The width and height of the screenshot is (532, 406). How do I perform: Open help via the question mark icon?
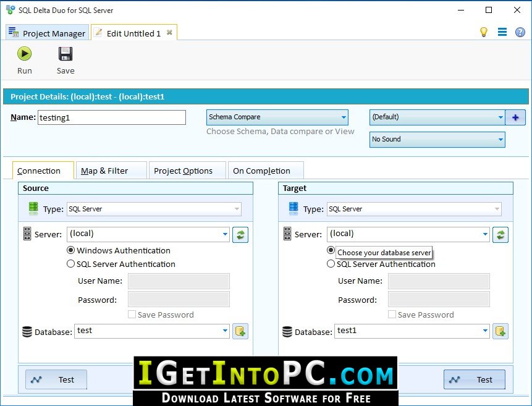(x=520, y=32)
